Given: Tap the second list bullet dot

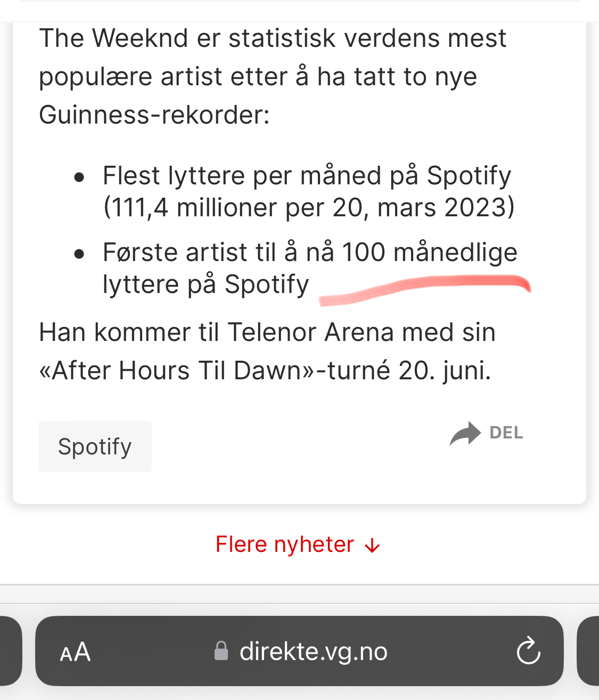Looking at the screenshot, I should point(80,254).
